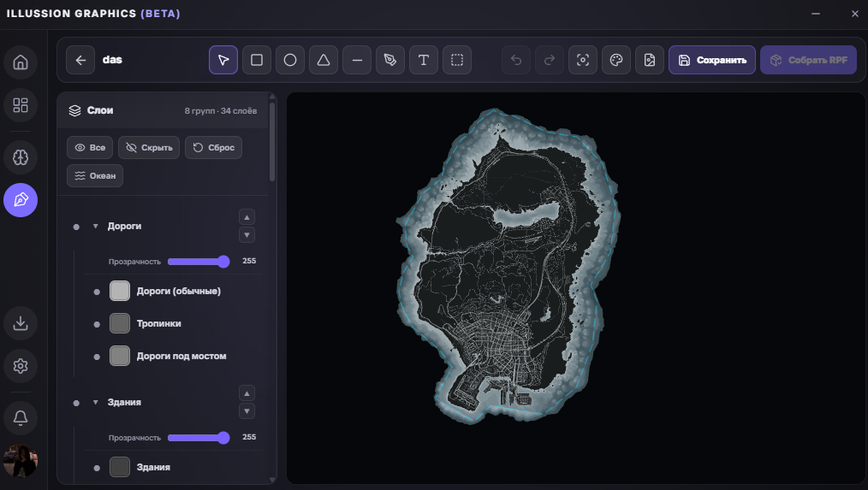
Task: Open color swatch of Здания layer
Action: 120,467
